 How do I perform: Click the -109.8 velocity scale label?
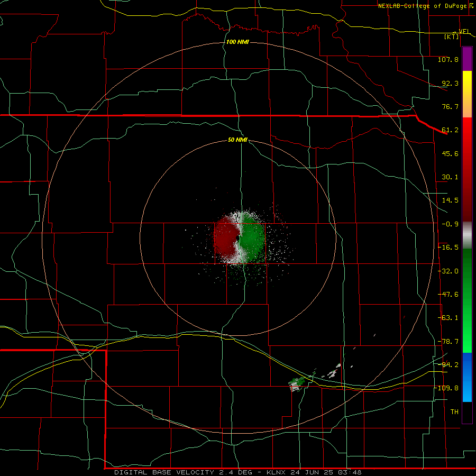tap(446, 388)
